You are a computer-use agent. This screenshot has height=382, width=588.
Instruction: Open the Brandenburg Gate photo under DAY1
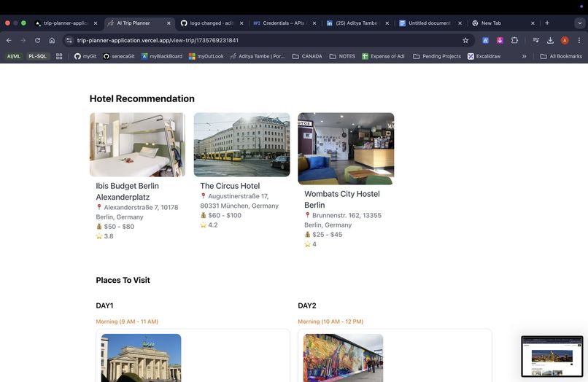(x=141, y=358)
